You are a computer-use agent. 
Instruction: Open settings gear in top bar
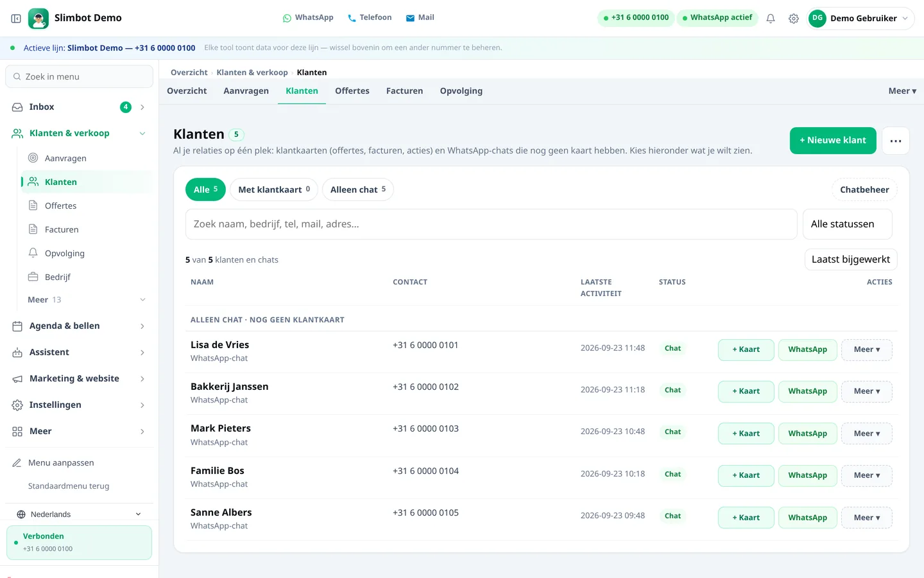coord(794,19)
